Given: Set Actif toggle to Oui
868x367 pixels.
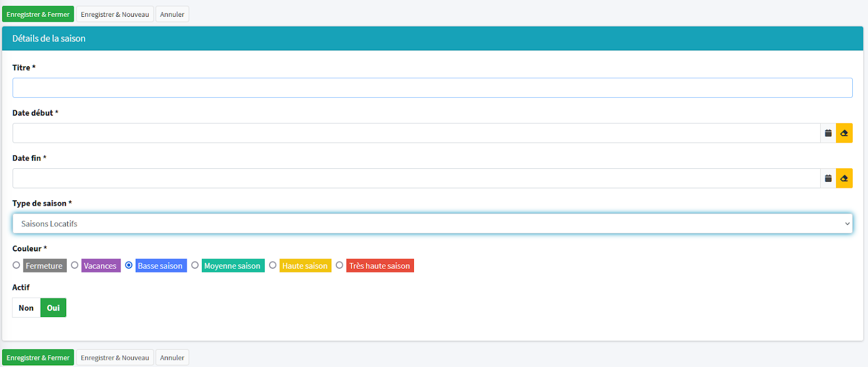Looking at the screenshot, I should coord(53,308).
